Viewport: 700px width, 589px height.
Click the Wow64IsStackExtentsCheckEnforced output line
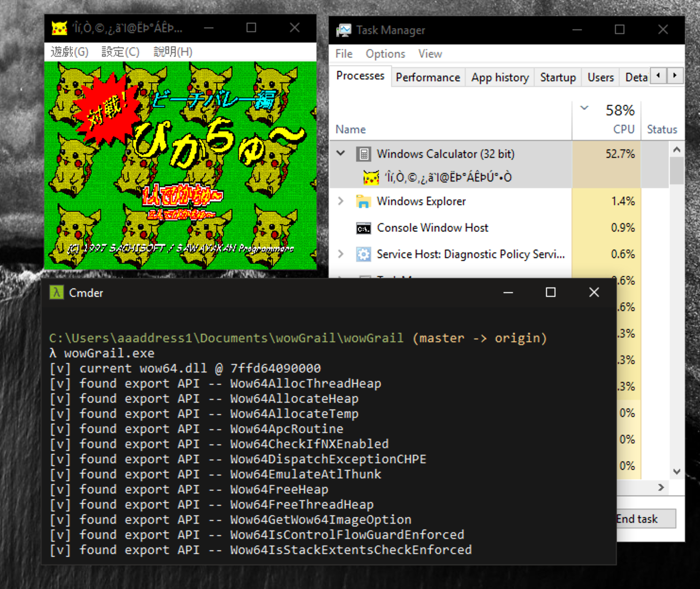[261, 550]
